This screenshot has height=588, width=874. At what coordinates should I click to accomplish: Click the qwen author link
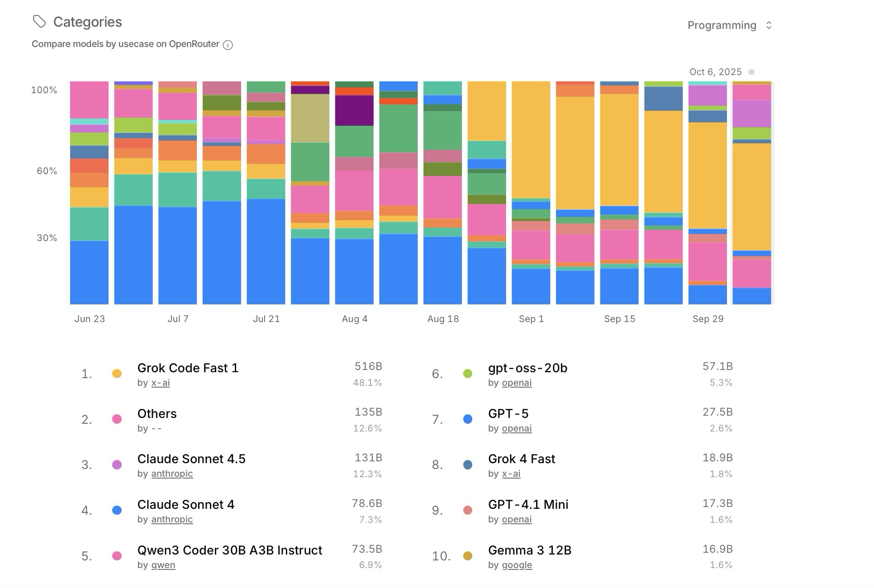pos(163,565)
